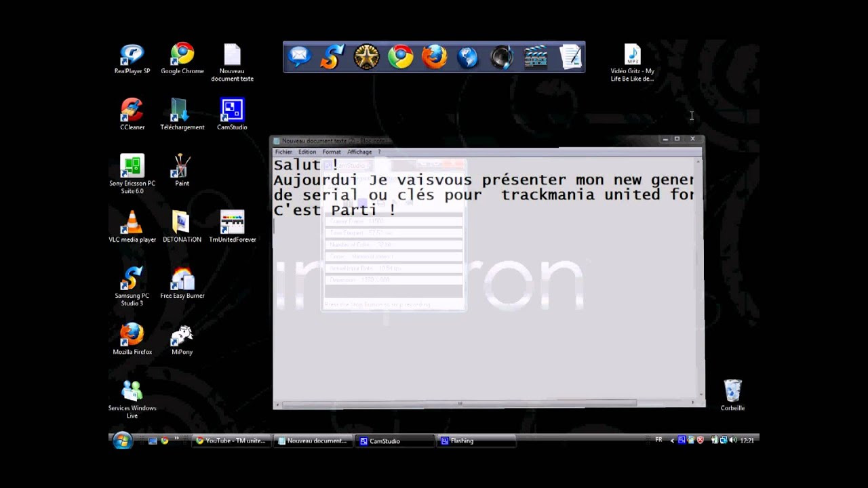The width and height of the screenshot is (868, 488).
Task: Switch to Flashing taskbar button
Action: point(477,441)
